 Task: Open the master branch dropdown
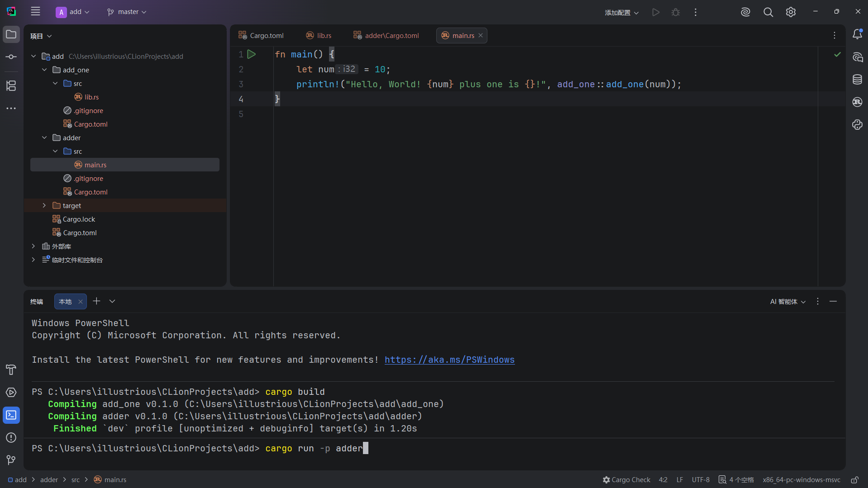[127, 12]
